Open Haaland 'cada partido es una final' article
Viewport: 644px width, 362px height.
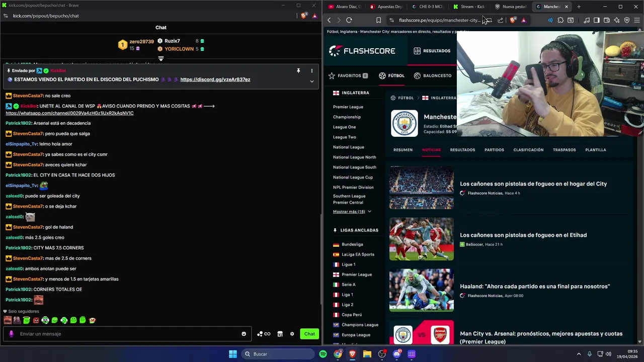pos(535,287)
